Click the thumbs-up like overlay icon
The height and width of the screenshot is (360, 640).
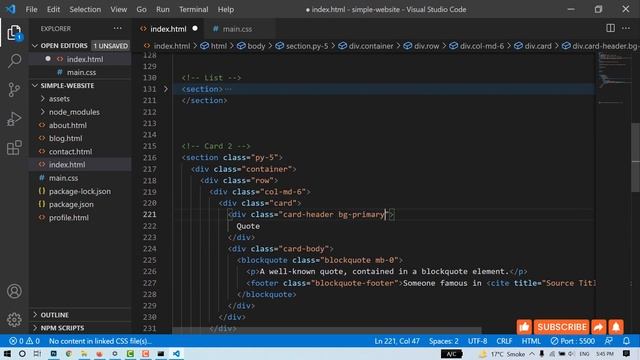[x=524, y=327]
